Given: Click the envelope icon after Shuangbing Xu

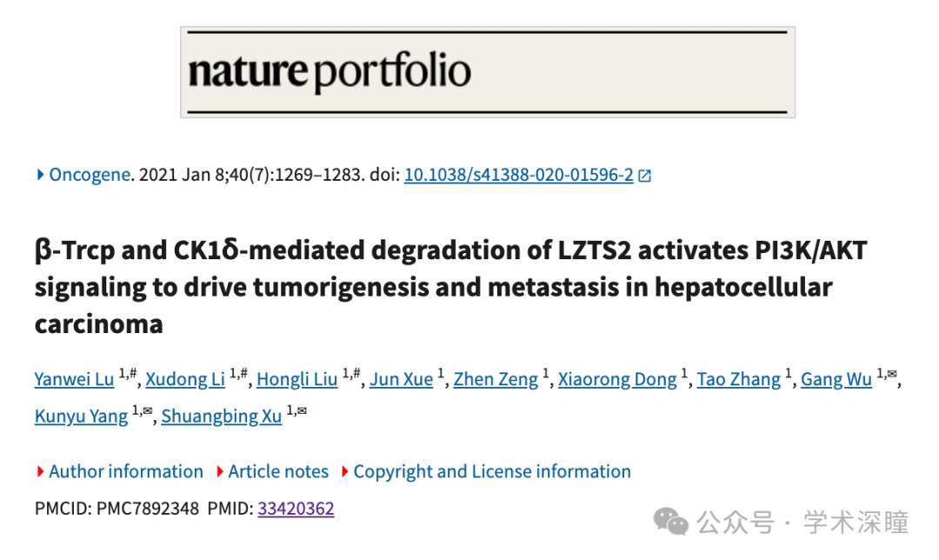Looking at the screenshot, I should (301, 410).
